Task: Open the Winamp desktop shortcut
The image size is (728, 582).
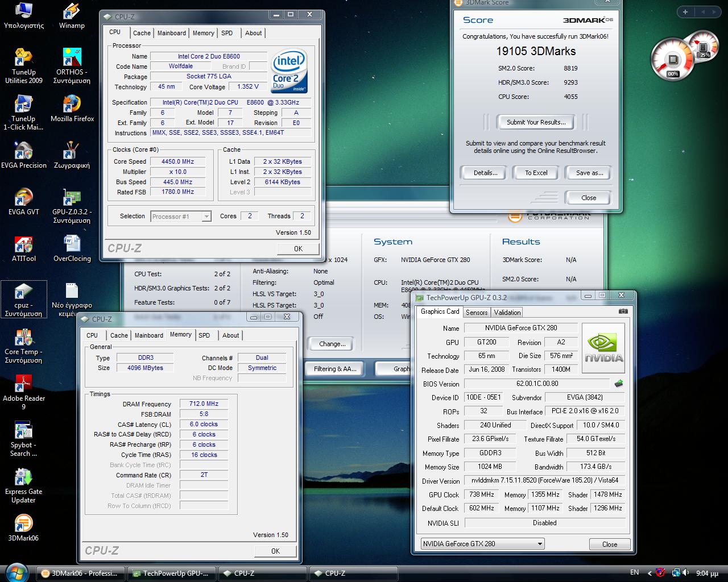Action: (72, 15)
